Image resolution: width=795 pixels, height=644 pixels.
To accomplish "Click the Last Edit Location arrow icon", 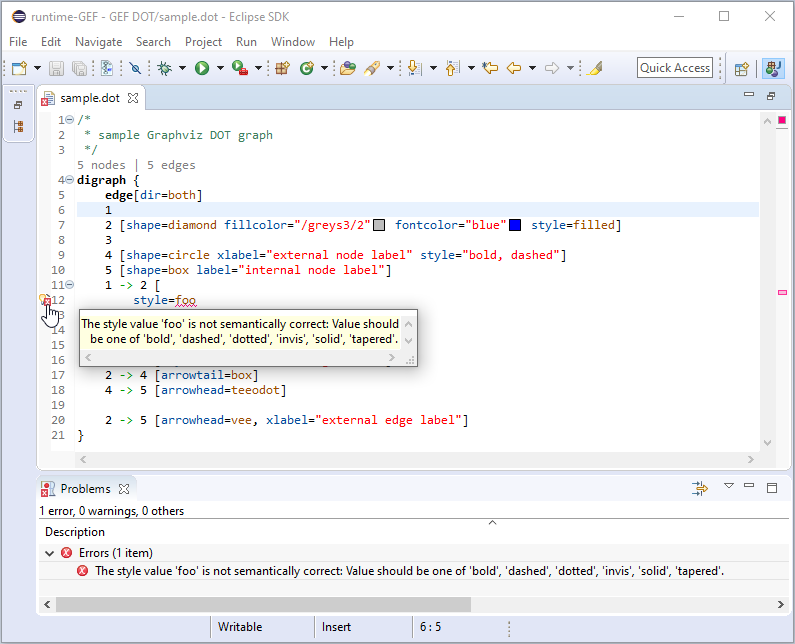I will coord(489,68).
